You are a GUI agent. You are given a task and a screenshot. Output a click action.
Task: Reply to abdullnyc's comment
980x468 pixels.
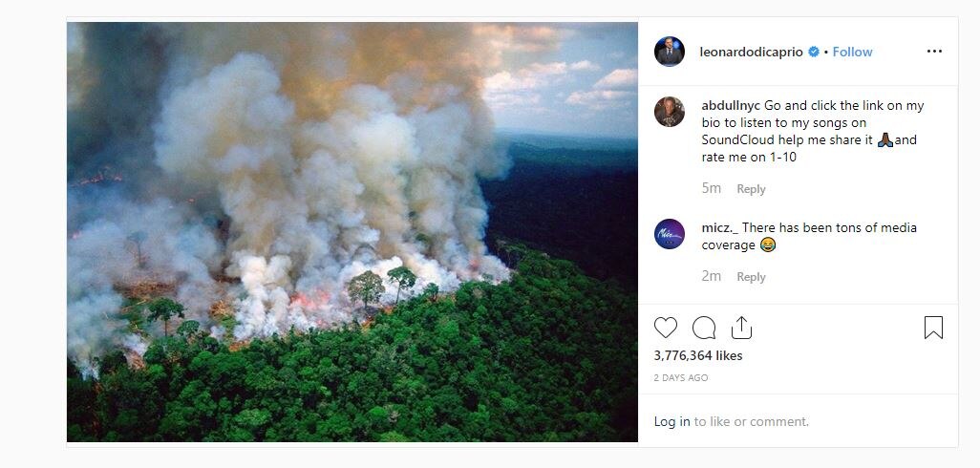click(751, 189)
